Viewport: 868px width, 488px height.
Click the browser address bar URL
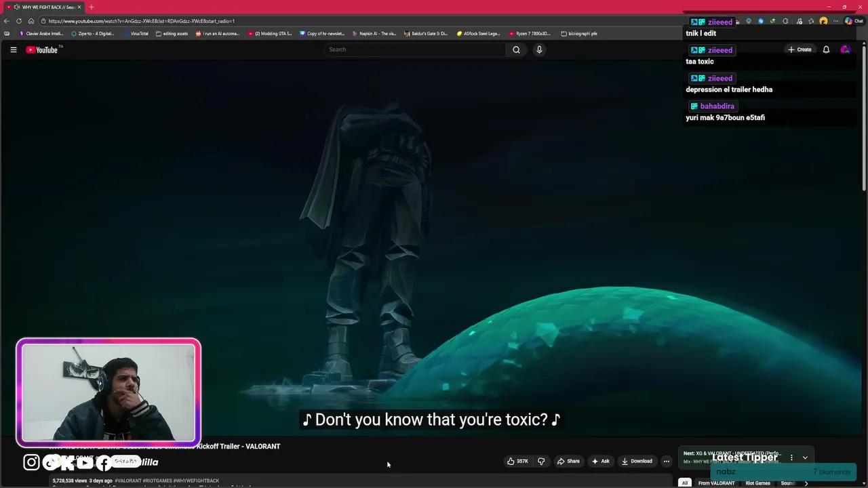[142, 21]
